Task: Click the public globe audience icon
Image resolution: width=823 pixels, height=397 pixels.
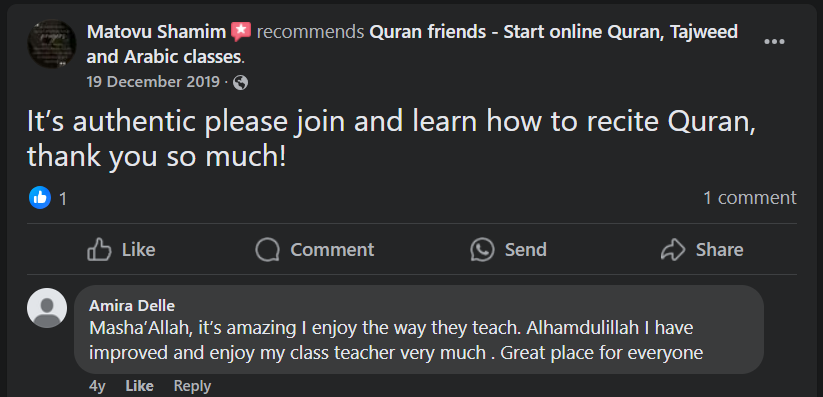Action: [x=240, y=82]
